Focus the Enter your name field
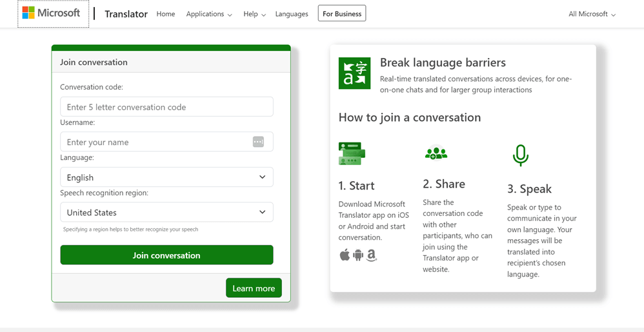The image size is (644, 332). [166, 142]
